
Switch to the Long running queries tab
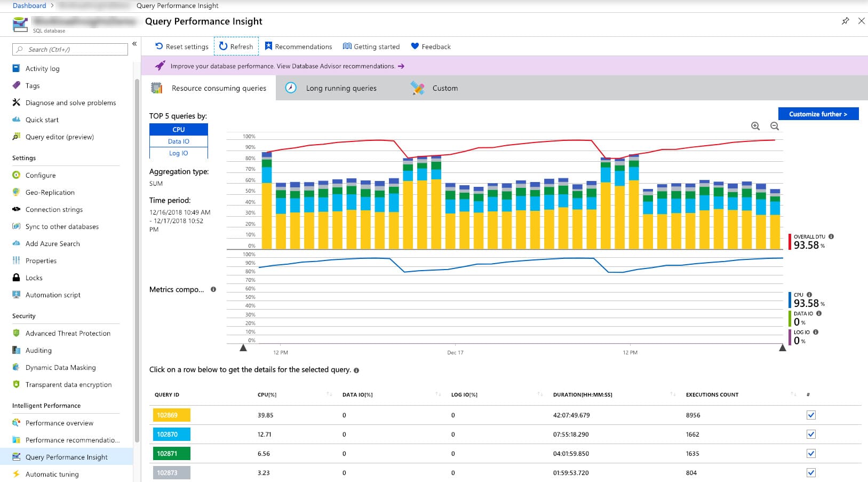coord(340,88)
